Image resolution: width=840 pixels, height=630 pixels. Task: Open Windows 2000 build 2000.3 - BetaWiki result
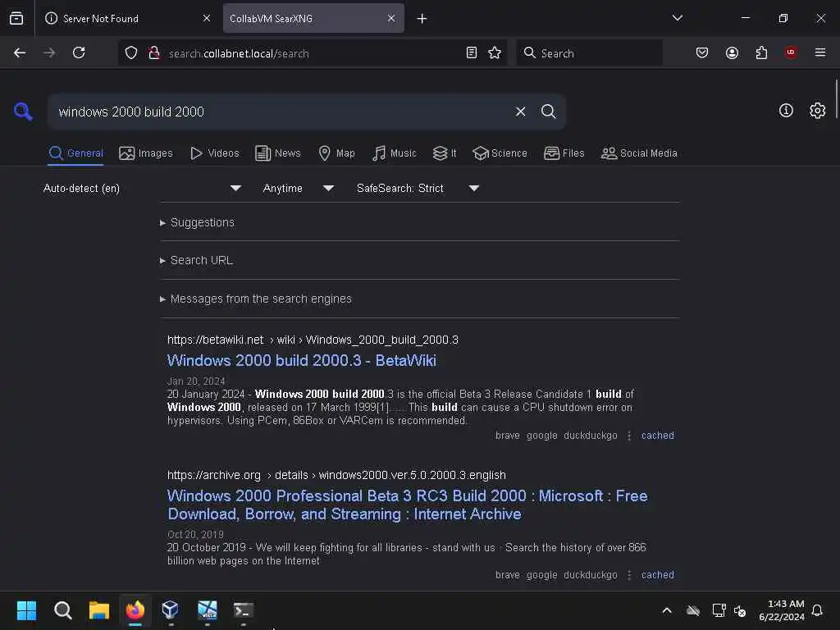tap(302, 361)
